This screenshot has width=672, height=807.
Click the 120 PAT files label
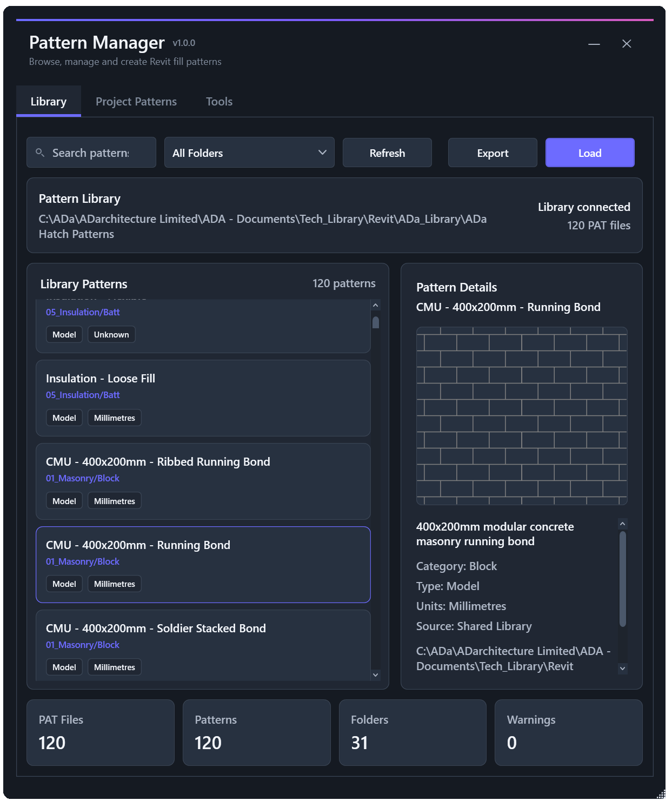point(598,226)
